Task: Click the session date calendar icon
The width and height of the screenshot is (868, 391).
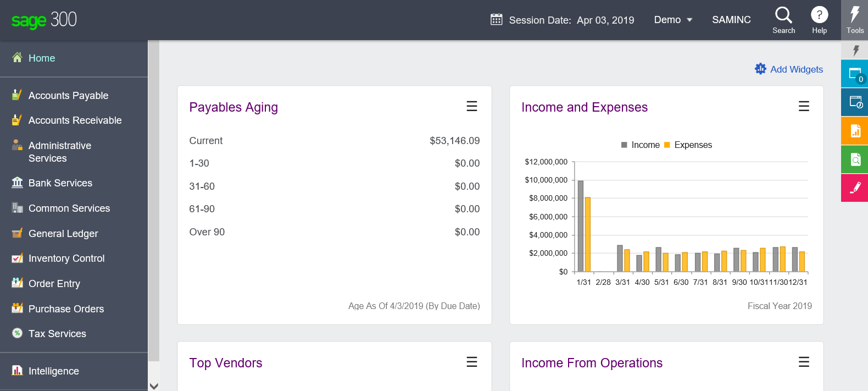Action: tap(496, 20)
